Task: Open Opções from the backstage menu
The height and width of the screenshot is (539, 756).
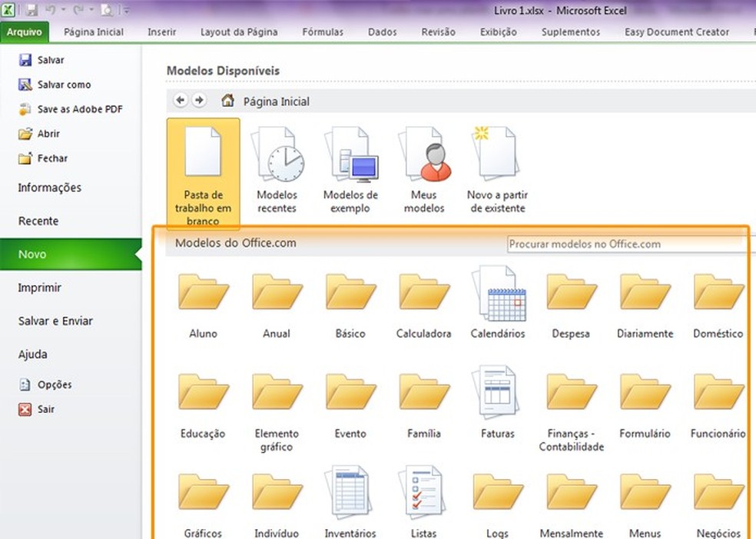Action: pos(54,384)
